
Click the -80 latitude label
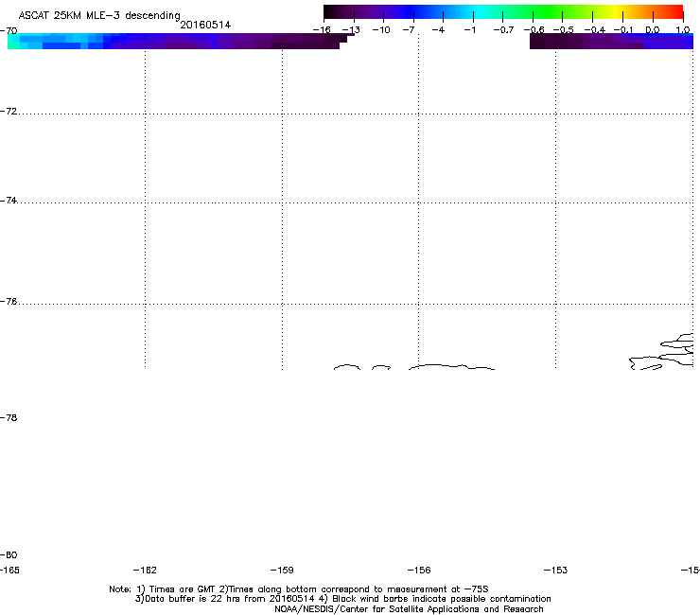tap(9, 554)
